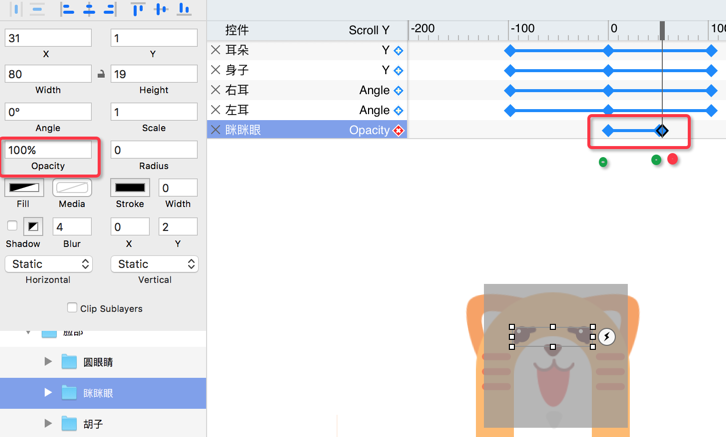This screenshot has width=726, height=437.
Task: Click the timeline playhead handle
Action: click(662, 31)
